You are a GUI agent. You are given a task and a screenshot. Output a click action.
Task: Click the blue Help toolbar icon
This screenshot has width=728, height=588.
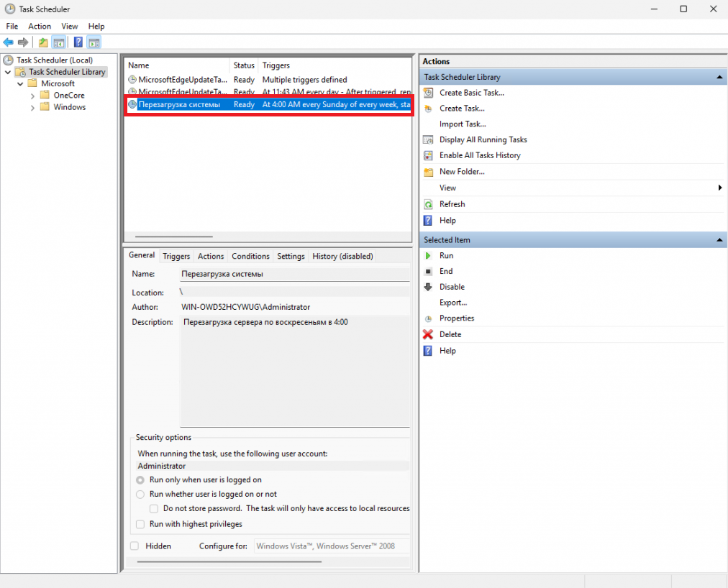[x=78, y=42]
